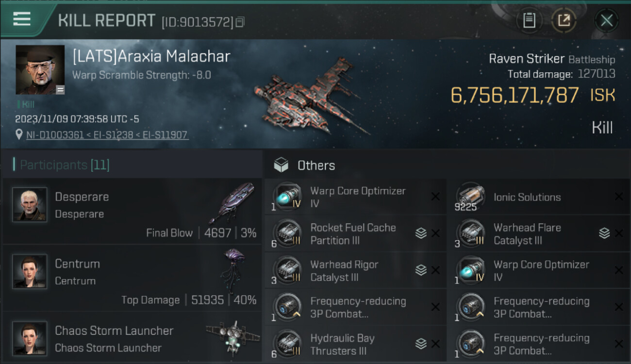Open the hamburger menu

[22, 19]
